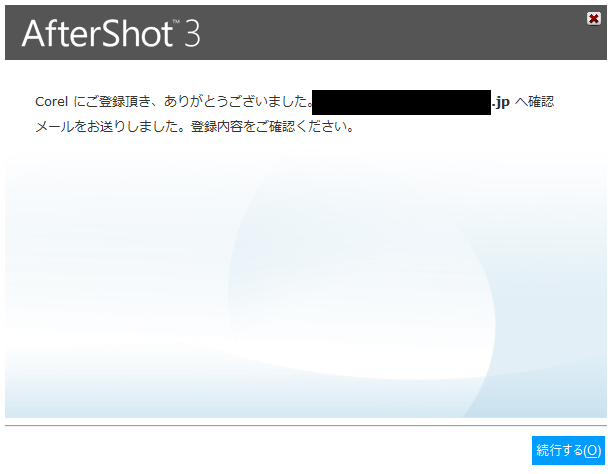Image resolution: width=612 pixels, height=474 pixels.
Task: Click the red X icon in header
Action: tap(593, 18)
